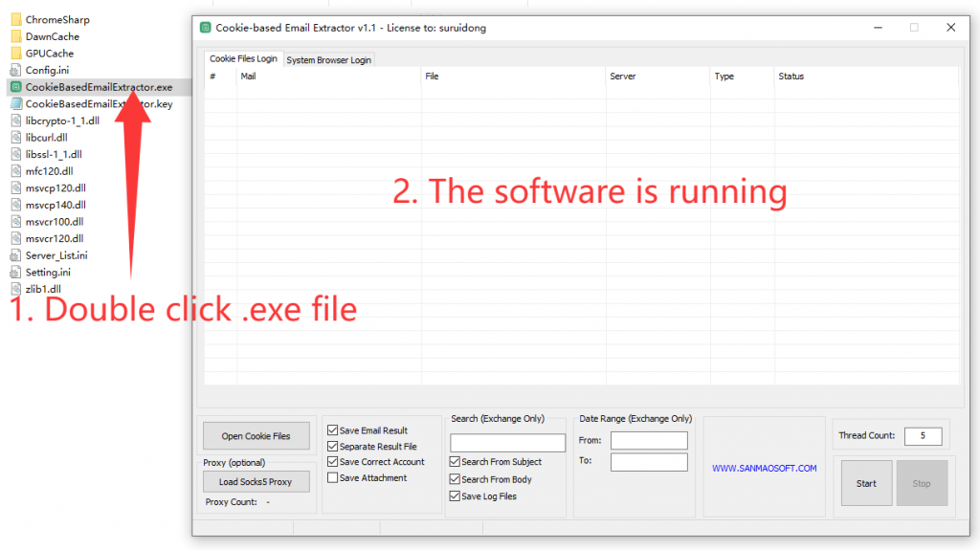Click the ChromeSharp folder icon
980x550 pixels.
tap(15, 19)
